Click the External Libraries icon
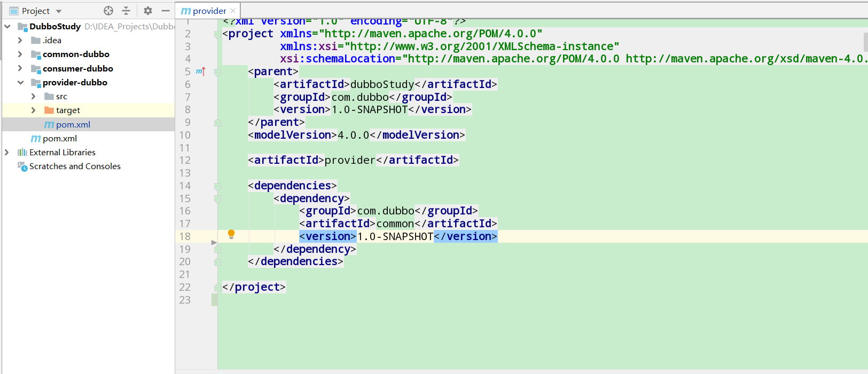Viewport: 868px width, 374px height. (22, 152)
